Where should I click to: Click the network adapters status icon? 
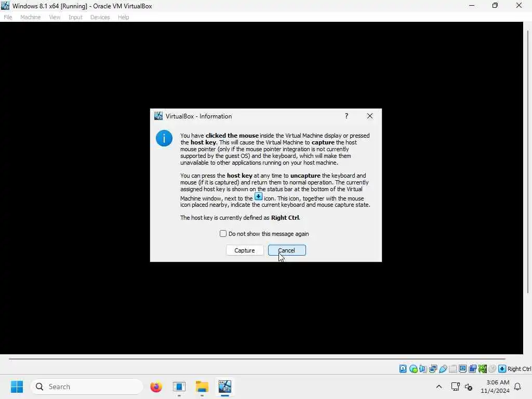tap(433, 369)
